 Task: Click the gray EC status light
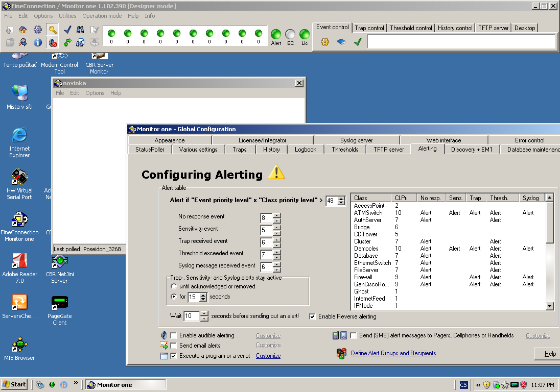pyautogui.click(x=290, y=34)
